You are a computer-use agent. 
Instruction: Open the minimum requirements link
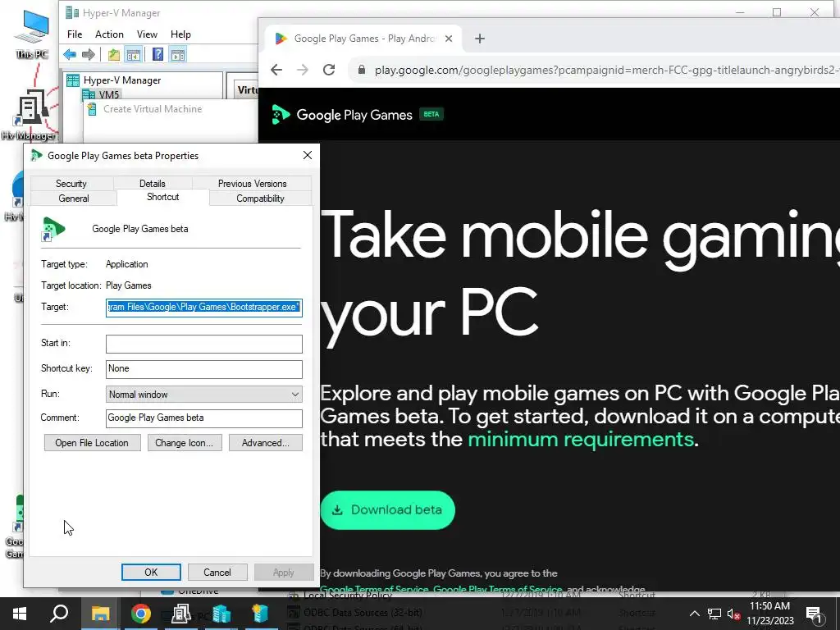click(x=581, y=440)
